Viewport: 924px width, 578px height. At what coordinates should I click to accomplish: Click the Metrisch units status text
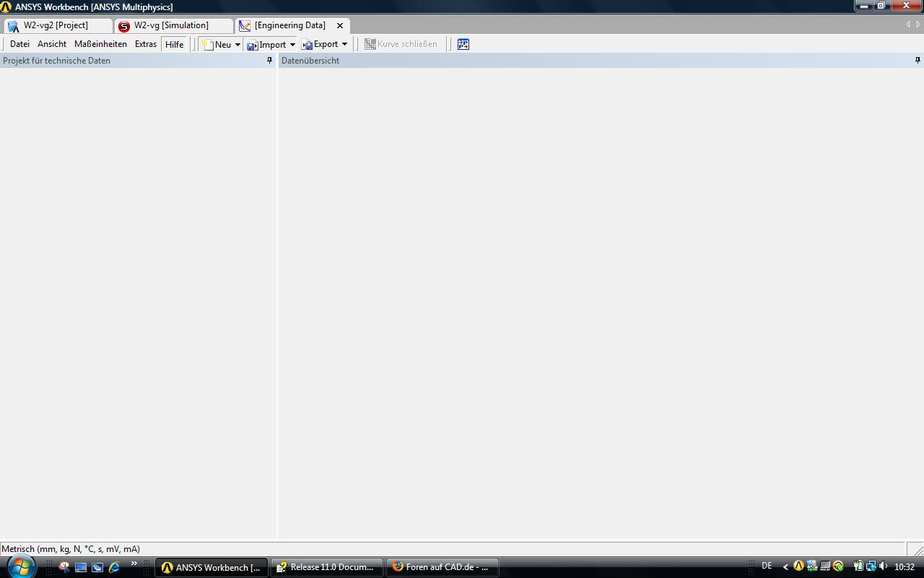pyautogui.click(x=71, y=549)
